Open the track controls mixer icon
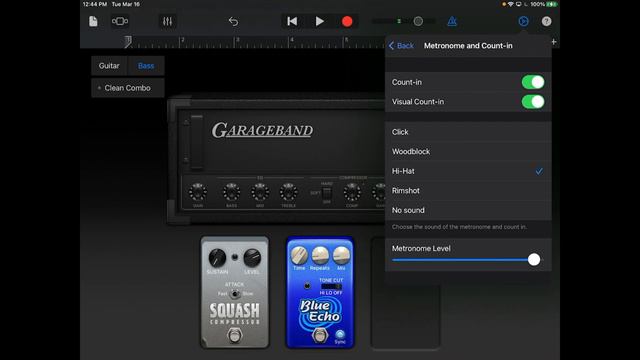 tap(167, 21)
